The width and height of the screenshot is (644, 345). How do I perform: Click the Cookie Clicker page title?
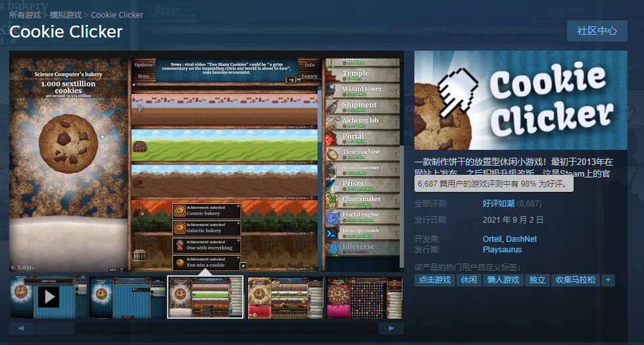[x=66, y=32]
